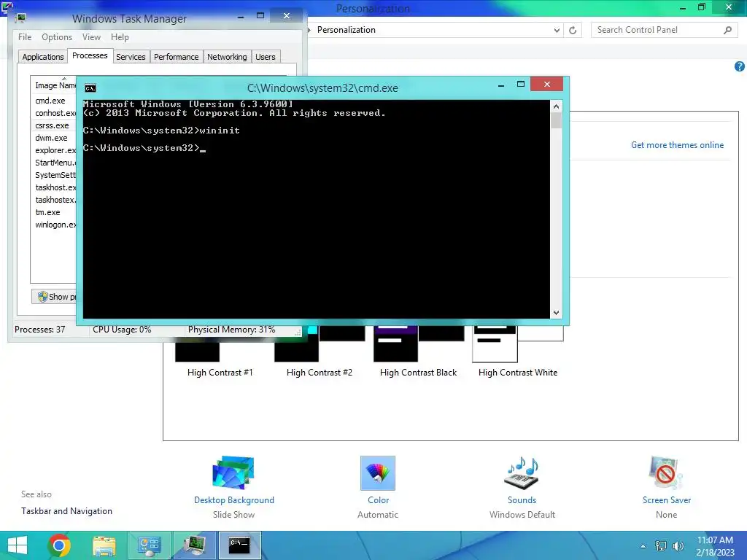Screen dimensions: 747x560
Task: Open the Screen Saver icon
Action: pyautogui.click(x=666, y=472)
